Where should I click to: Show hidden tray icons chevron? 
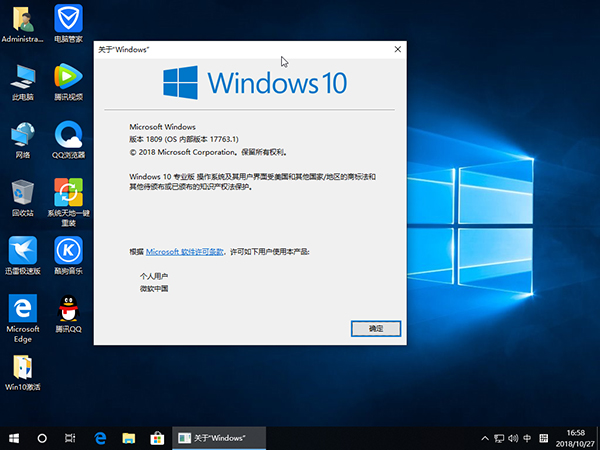485,439
